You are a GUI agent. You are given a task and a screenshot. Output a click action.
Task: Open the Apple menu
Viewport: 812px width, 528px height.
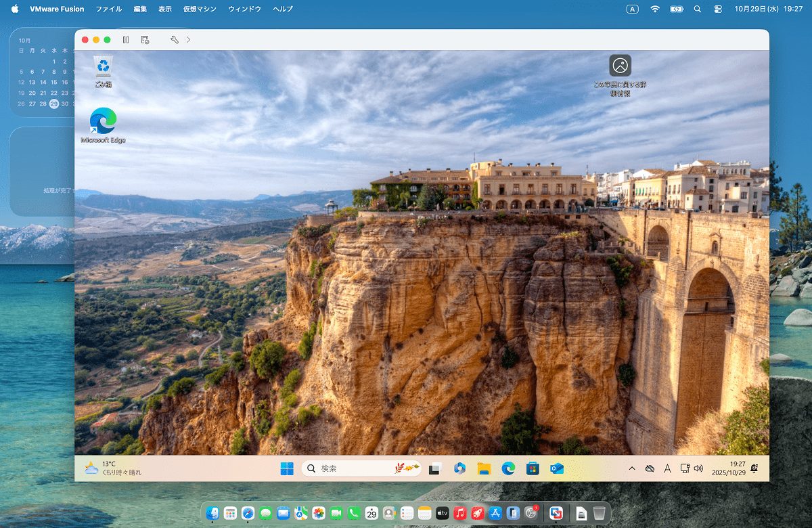pos(15,9)
